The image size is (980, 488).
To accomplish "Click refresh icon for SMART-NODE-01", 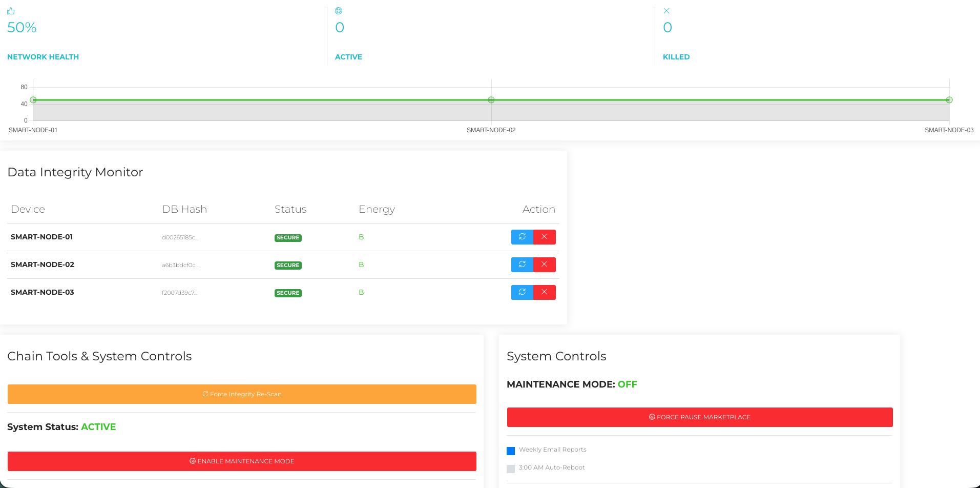I will coord(522,237).
